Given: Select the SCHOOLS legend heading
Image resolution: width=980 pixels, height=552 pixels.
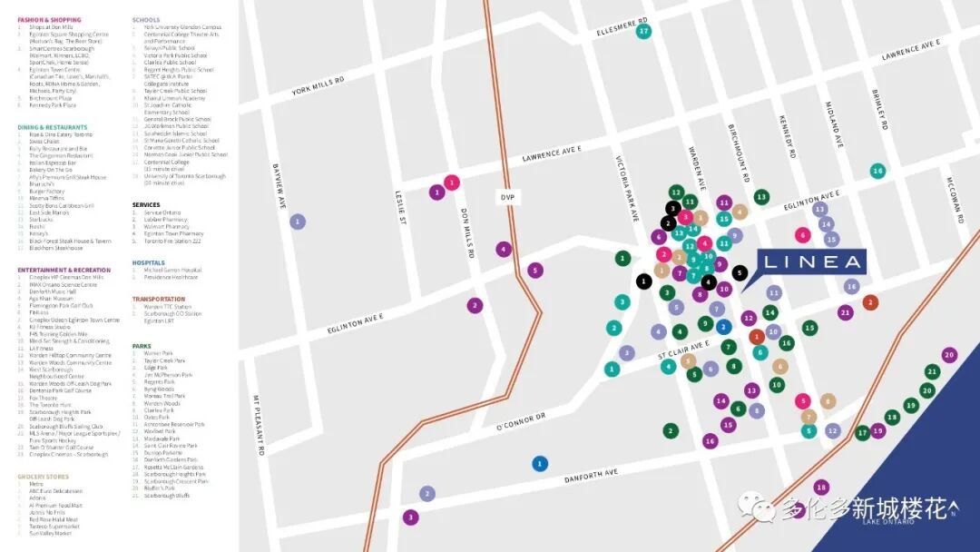Looking at the screenshot, I should (x=146, y=20).
